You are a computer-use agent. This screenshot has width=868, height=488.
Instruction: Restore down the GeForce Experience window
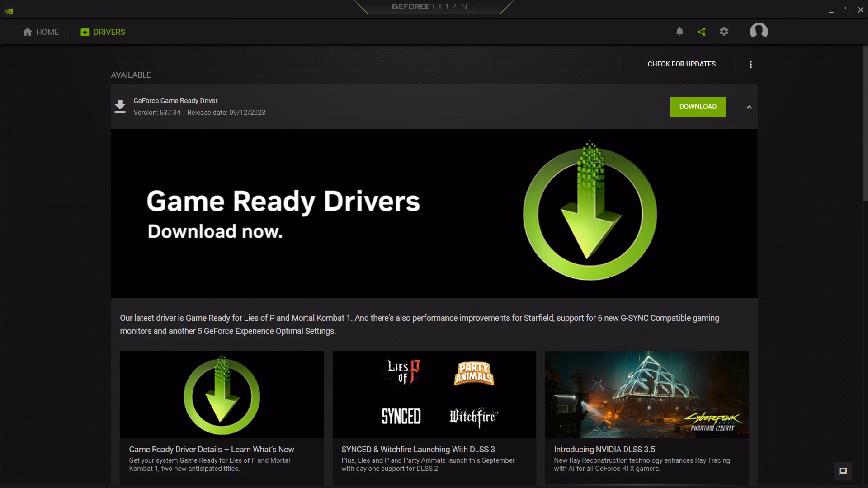tap(846, 10)
